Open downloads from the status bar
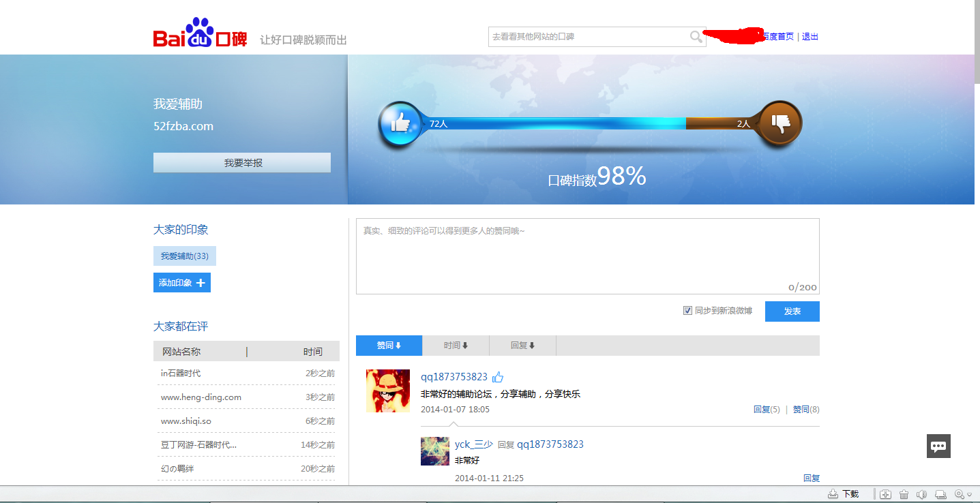980x503 pixels. tap(843, 494)
